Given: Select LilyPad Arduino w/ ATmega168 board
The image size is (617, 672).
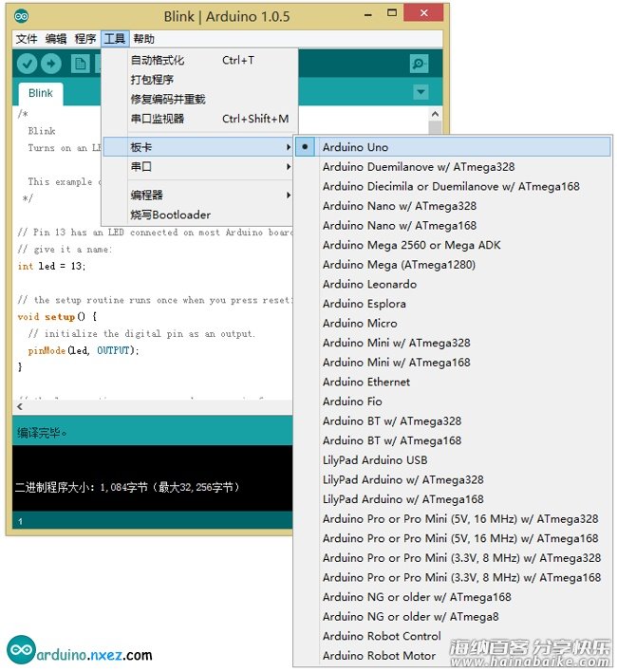Looking at the screenshot, I should coord(454,499).
